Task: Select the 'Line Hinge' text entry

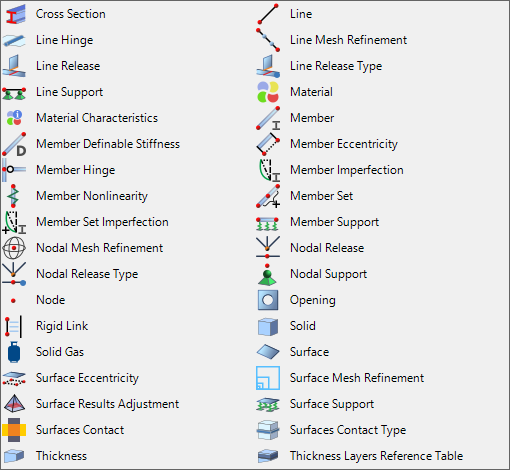Action: 65,40
